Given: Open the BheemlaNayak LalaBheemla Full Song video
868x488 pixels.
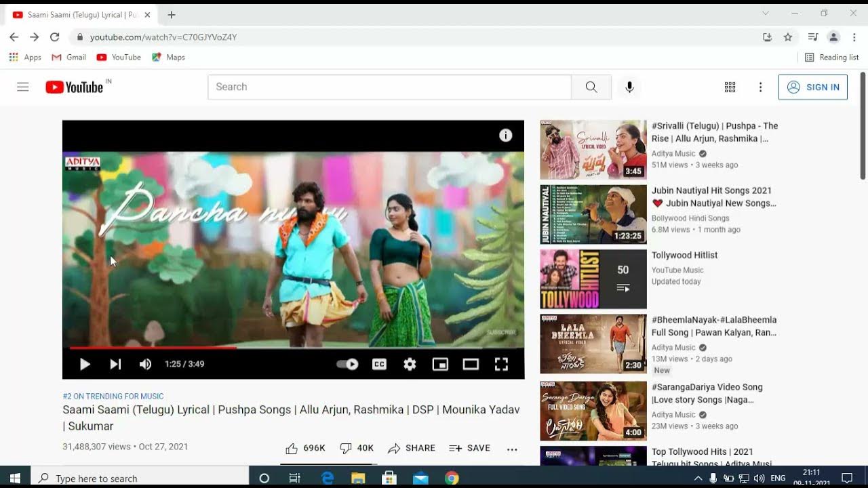Looking at the screenshot, I should (714, 326).
